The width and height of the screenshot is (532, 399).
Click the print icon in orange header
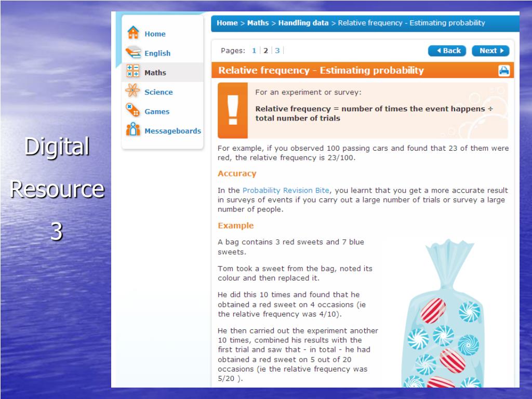click(504, 71)
